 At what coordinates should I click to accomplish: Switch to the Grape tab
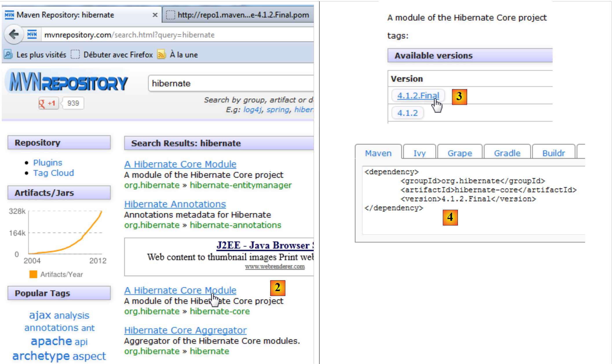click(x=460, y=153)
